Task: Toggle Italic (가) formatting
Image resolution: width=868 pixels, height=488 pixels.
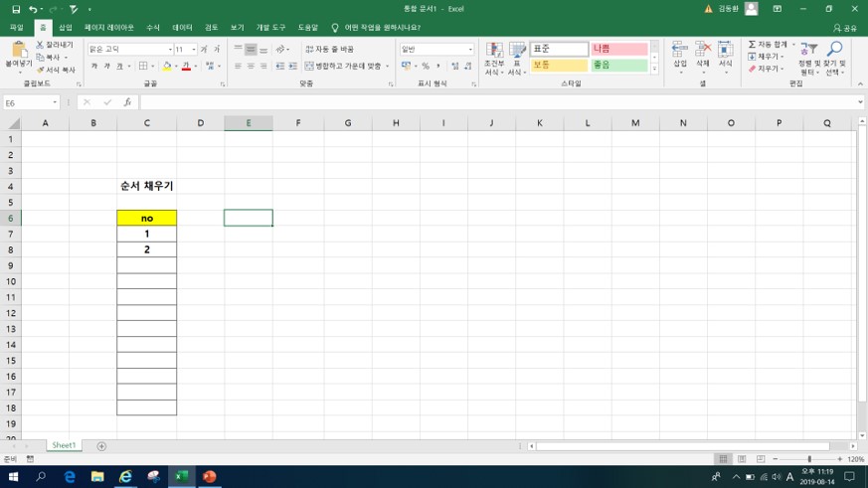Action: click(106, 66)
